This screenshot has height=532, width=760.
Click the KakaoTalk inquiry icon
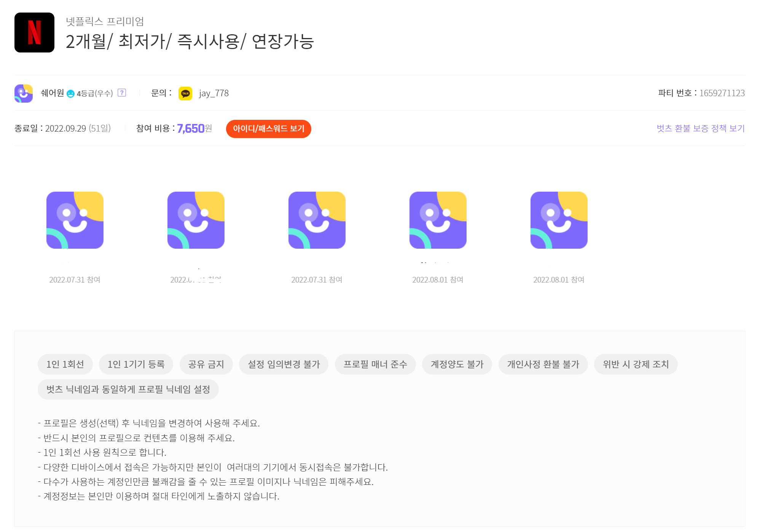[185, 94]
